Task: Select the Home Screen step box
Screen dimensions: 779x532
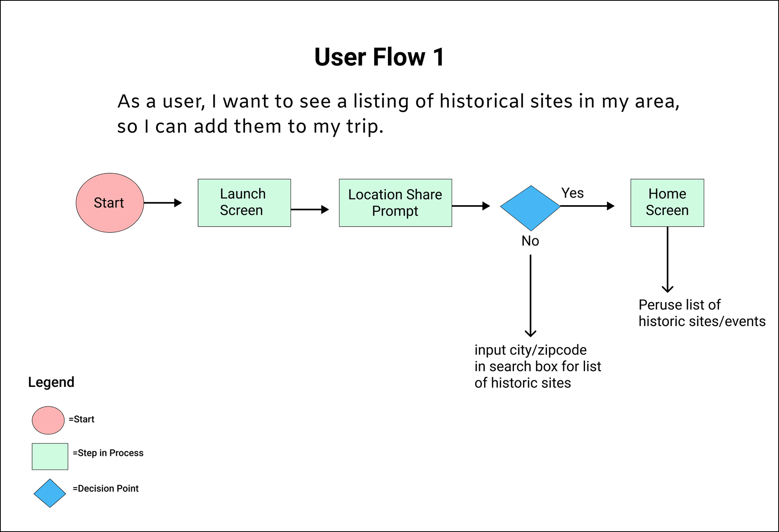Action: coord(667,203)
